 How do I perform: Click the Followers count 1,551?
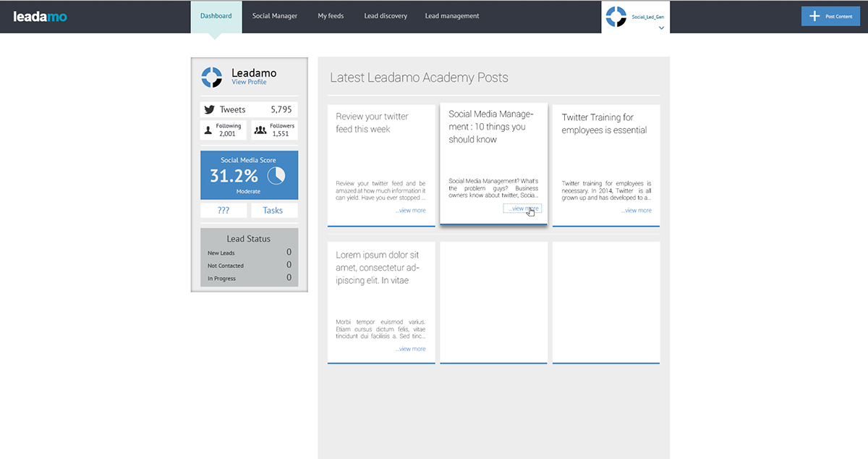281,134
